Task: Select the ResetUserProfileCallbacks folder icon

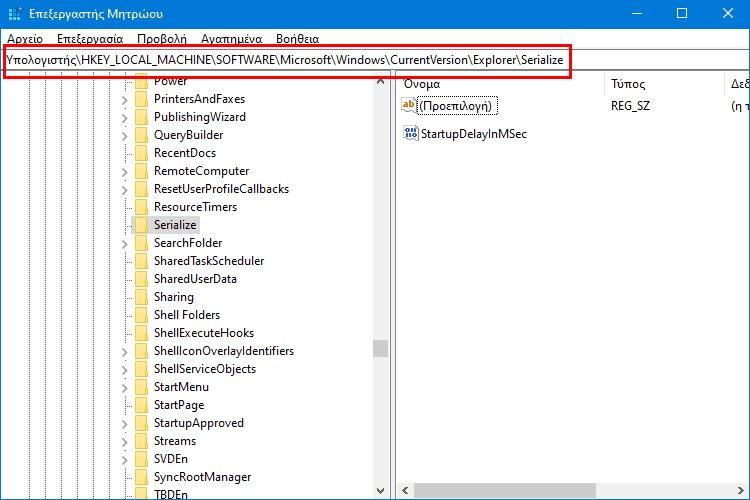Action: point(141,189)
